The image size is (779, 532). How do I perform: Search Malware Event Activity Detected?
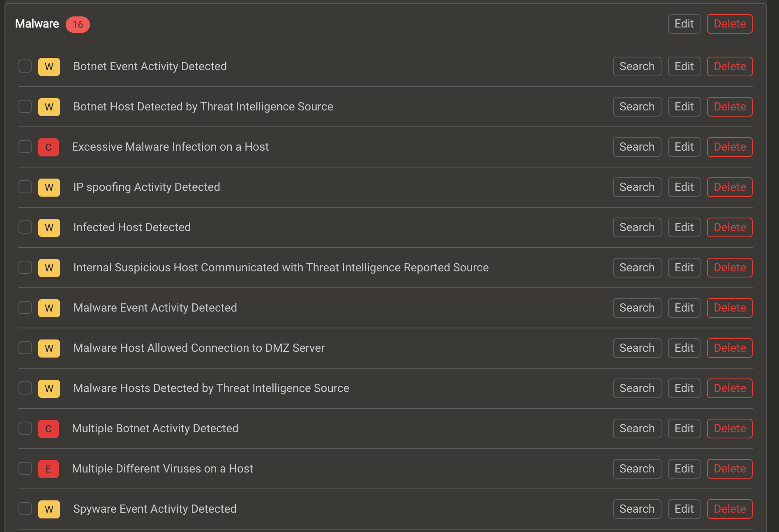(x=637, y=308)
